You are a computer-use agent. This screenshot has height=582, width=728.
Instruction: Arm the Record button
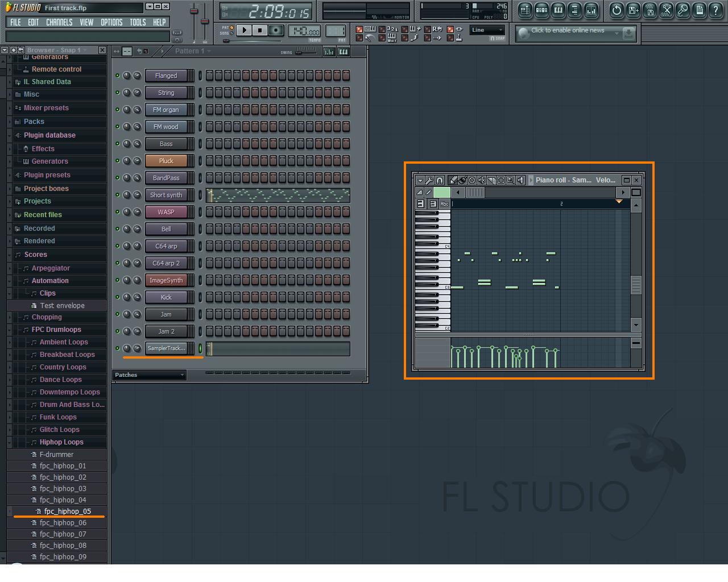coord(276,30)
